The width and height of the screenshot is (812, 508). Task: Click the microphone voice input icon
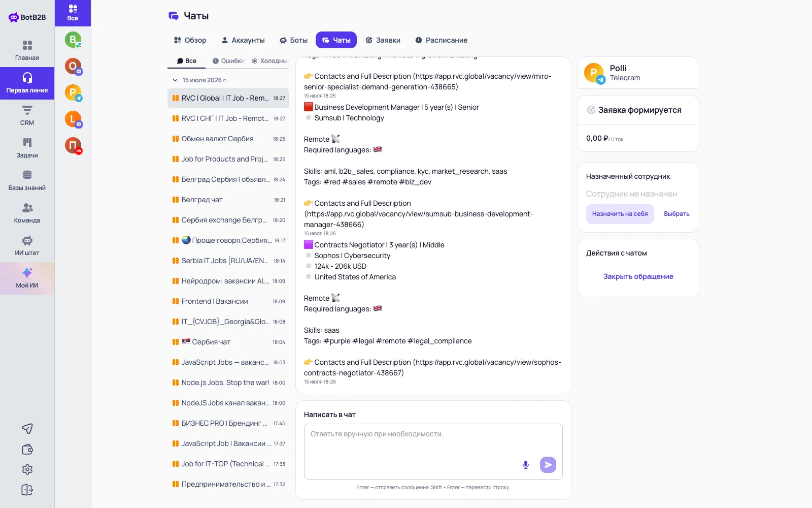(526, 465)
